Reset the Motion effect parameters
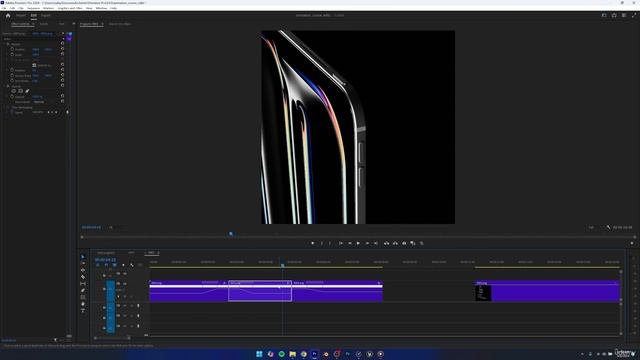This screenshot has height=360, width=640. pyautogui.click(x=62, y=44)
